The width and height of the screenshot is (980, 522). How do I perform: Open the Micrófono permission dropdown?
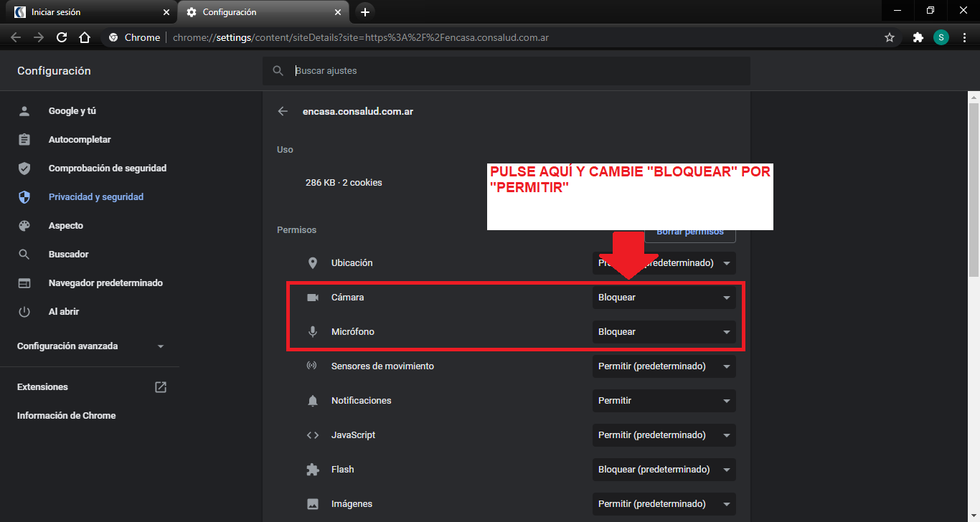pos(664,331)
